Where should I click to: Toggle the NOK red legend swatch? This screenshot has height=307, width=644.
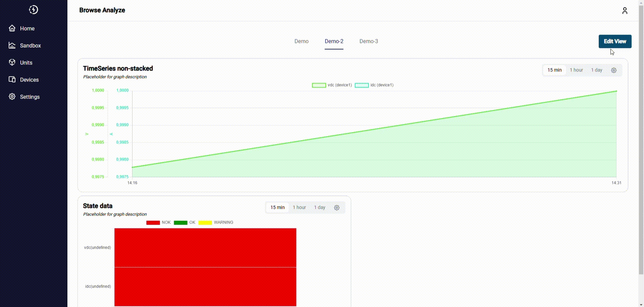point(153,223)
